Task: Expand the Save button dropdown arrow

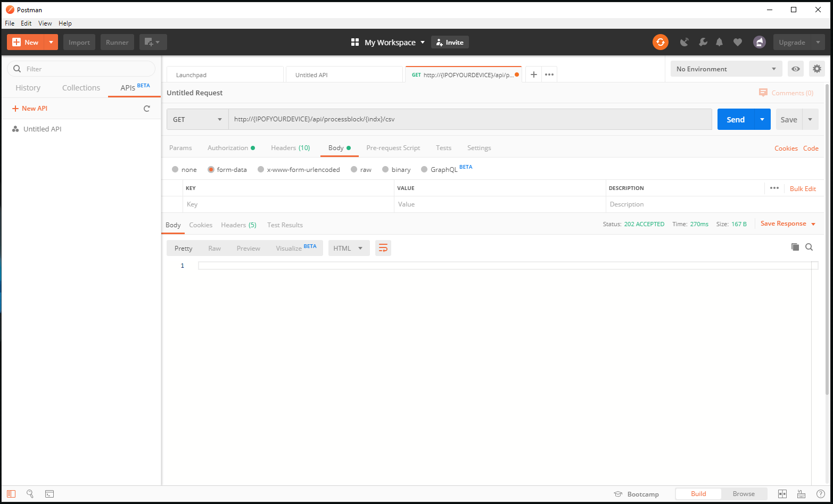Action: click(810, 119)
